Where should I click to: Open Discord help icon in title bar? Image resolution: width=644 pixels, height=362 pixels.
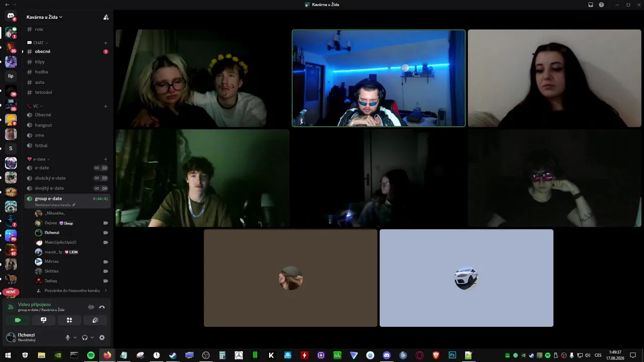[601, 5]
